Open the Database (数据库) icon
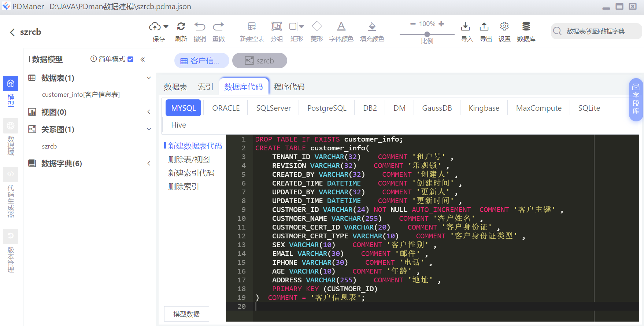Viewport: 644px width, 326px height. tap(526, 26)
